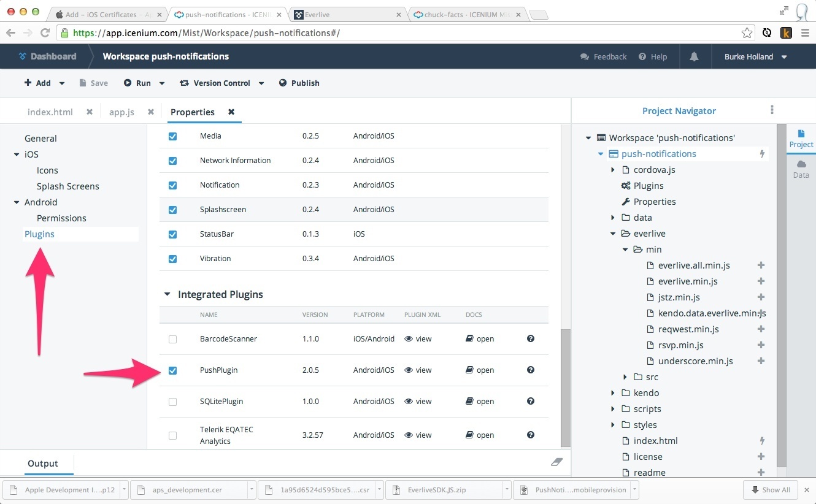Click the plugin list vertical scrollbar
816x504 pixels.
click(x=566, y=386)
